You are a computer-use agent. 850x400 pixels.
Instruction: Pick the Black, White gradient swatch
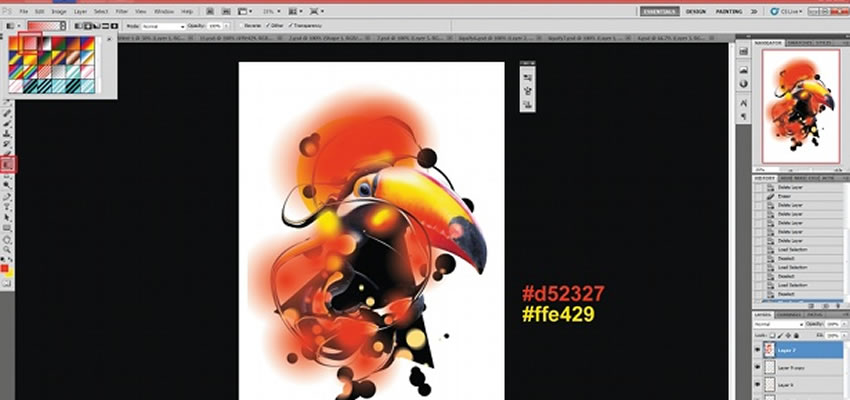46,43
